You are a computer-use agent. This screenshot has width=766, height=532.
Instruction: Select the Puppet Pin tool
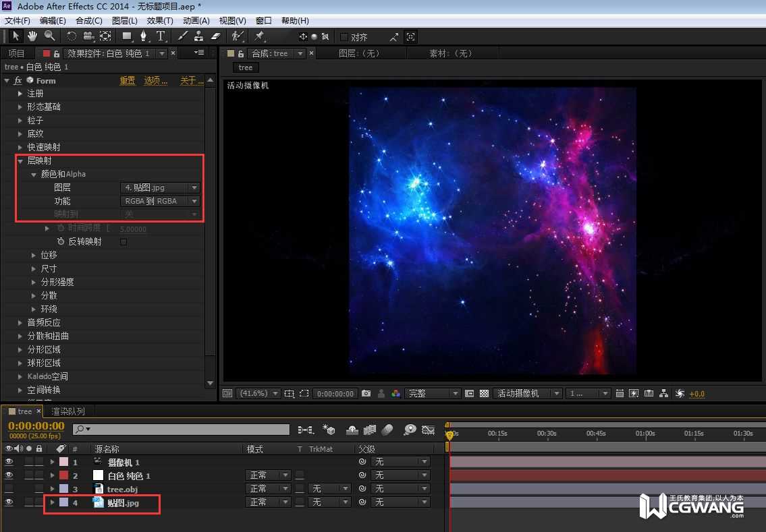259,36
